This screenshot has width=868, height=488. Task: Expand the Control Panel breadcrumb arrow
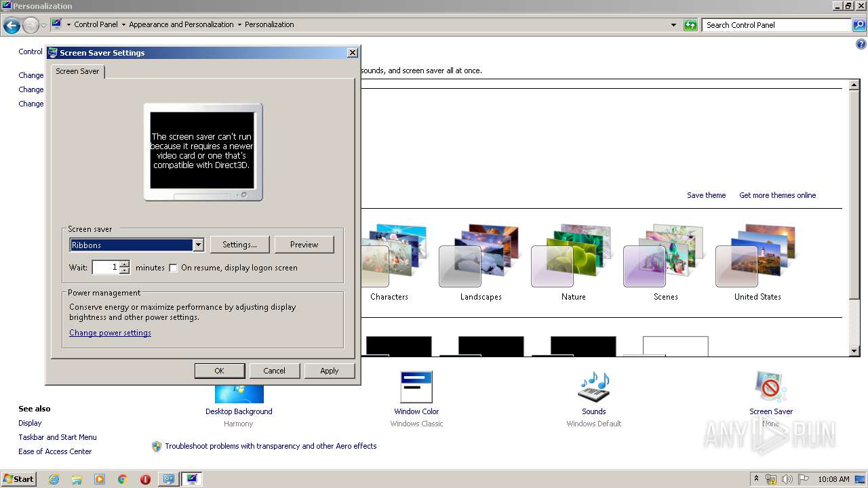coord(123,25)
